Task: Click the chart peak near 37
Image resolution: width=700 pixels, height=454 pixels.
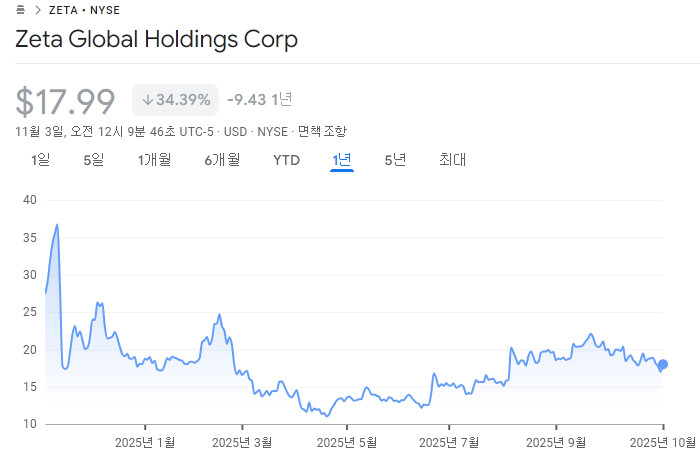Action: click(x=57, y=226)
